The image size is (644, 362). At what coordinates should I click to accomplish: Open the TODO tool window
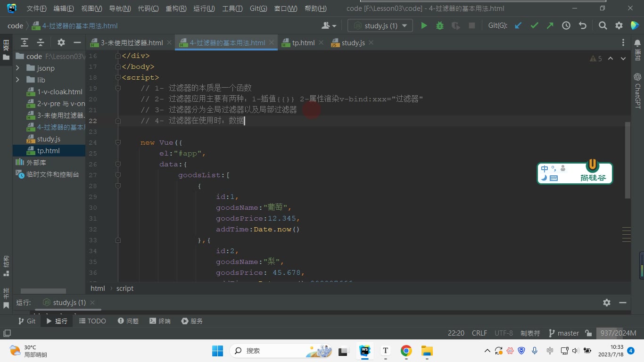[92, 321]
